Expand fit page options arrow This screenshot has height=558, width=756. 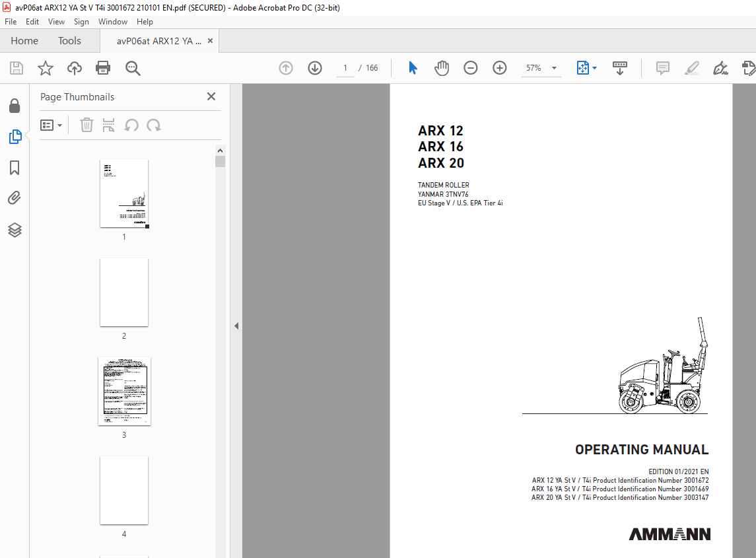point(594,68)
